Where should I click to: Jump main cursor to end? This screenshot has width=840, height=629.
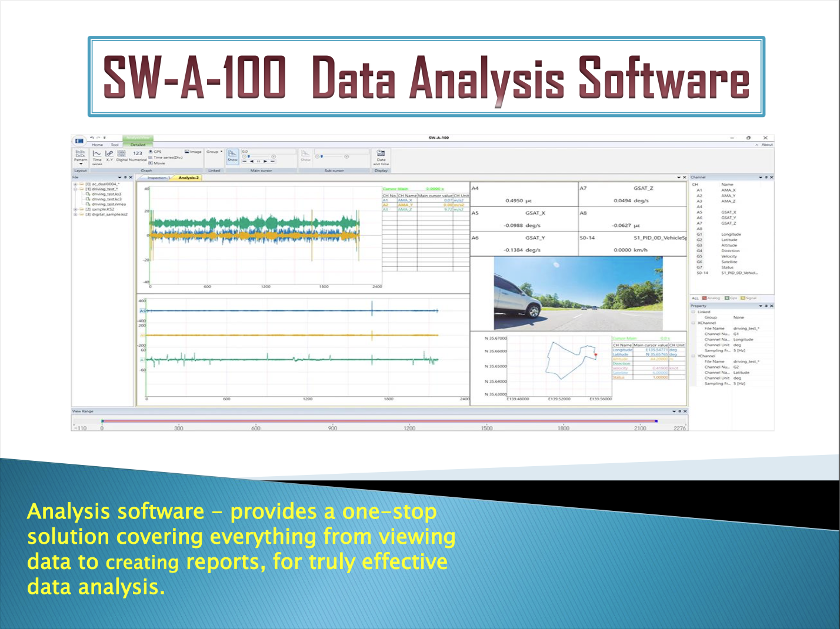[x=272, y=161]
